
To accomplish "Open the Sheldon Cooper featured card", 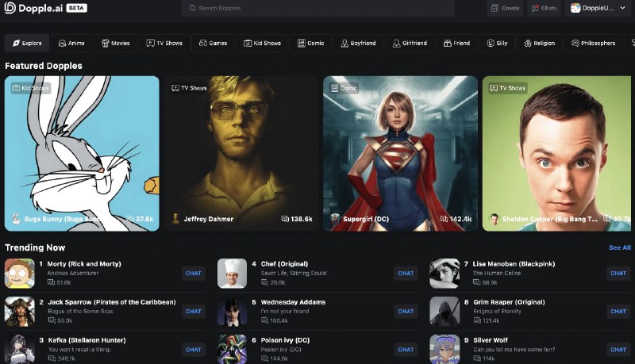I will coord(557,154).
